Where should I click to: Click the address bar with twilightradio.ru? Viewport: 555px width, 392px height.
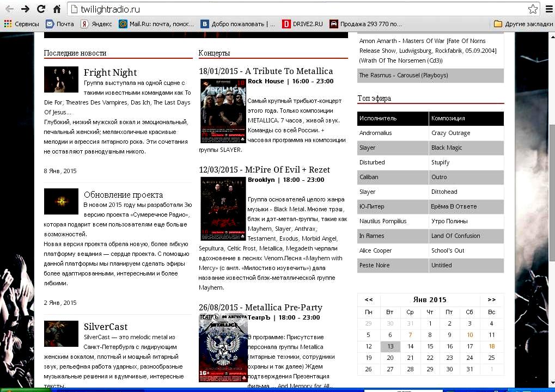point(294,9)
